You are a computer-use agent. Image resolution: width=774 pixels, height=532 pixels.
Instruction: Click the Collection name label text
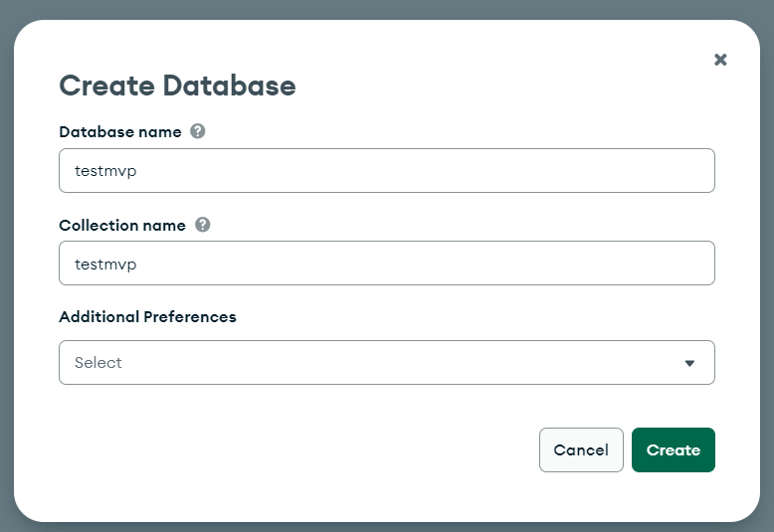(122, 225)
